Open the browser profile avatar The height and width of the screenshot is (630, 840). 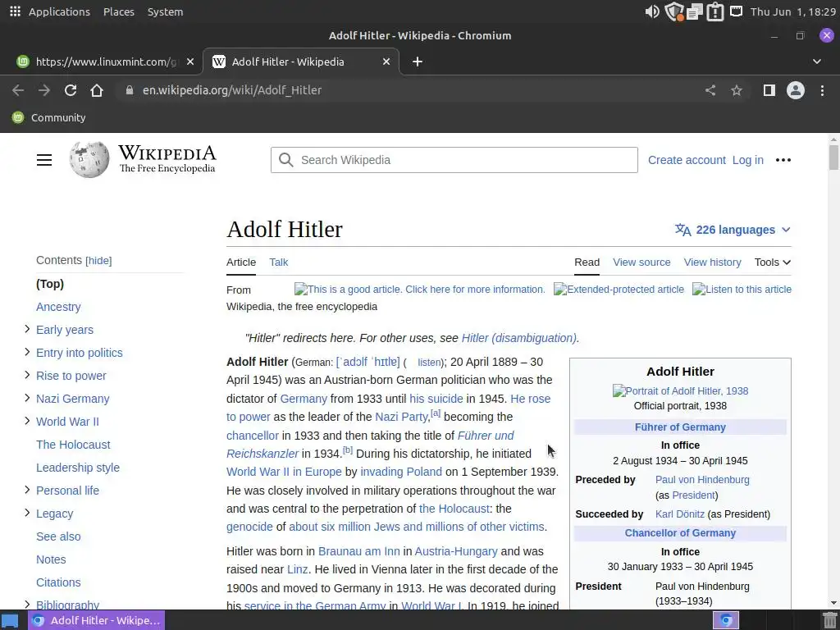tap(796, 90)
